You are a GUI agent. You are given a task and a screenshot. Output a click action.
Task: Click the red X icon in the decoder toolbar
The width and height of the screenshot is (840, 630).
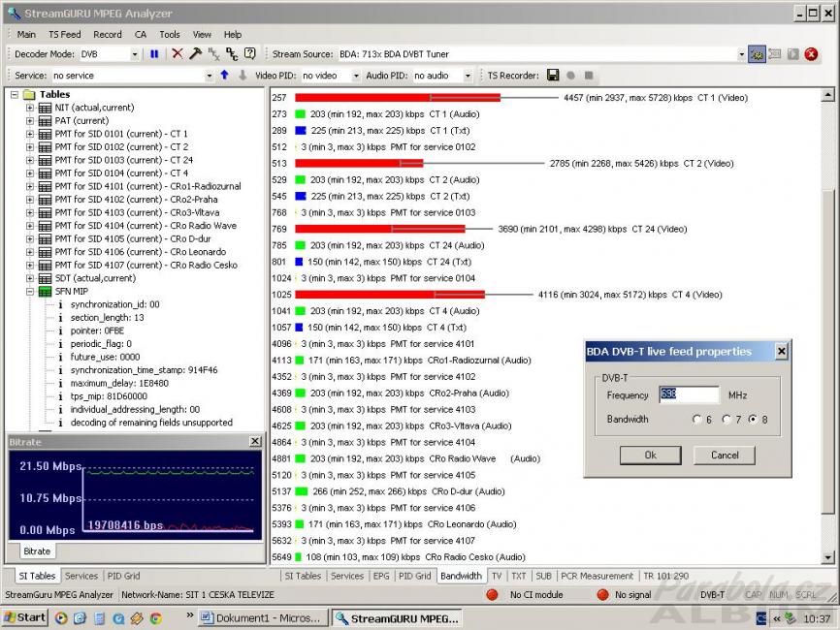point(177,54)
